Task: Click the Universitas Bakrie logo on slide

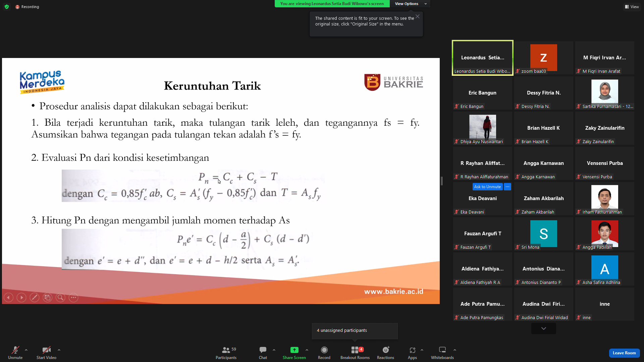Action: tap(394, 82)
